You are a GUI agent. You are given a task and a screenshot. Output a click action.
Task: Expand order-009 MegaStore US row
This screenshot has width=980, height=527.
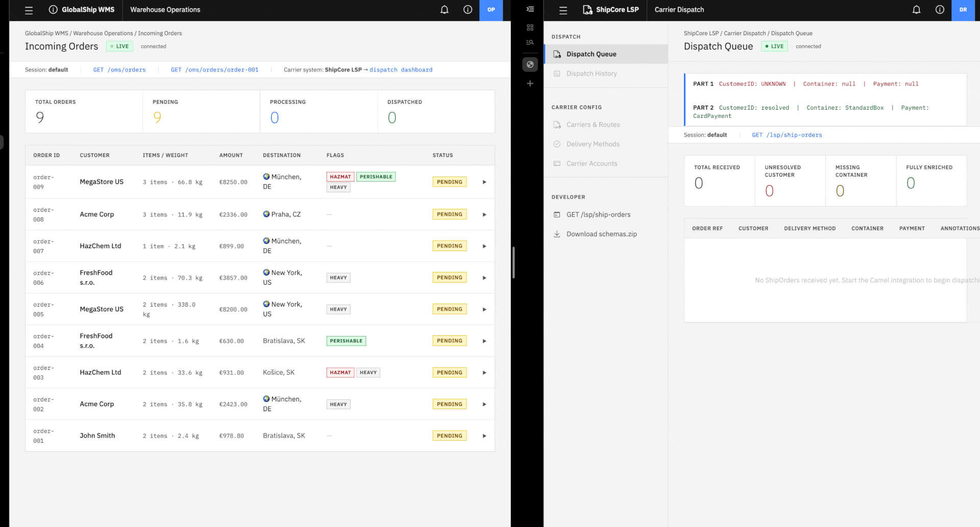pos(484,182)
